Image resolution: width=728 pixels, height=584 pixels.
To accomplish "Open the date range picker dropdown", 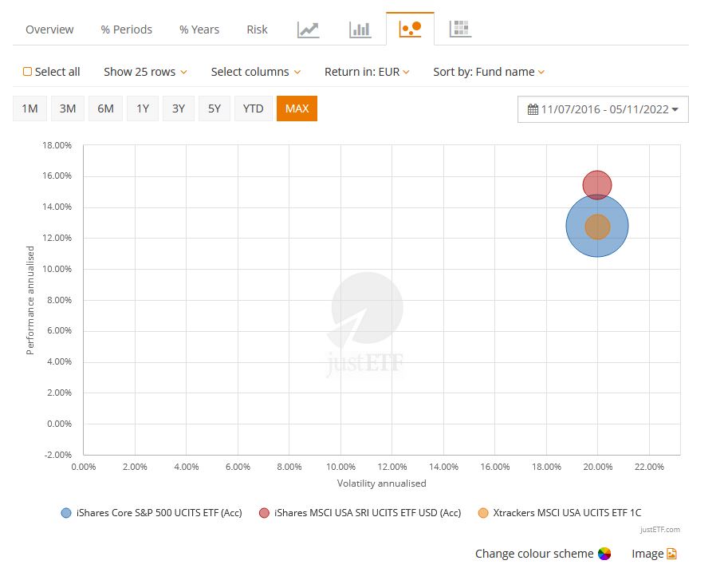I will pyautogui.click(x=603, y=109).
